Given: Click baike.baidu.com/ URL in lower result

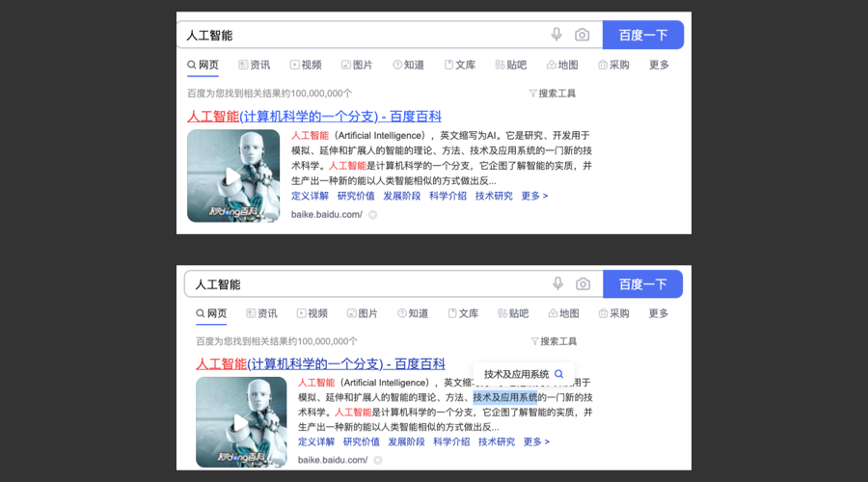Looking at the screenshot, I should [x=333, y=460].
